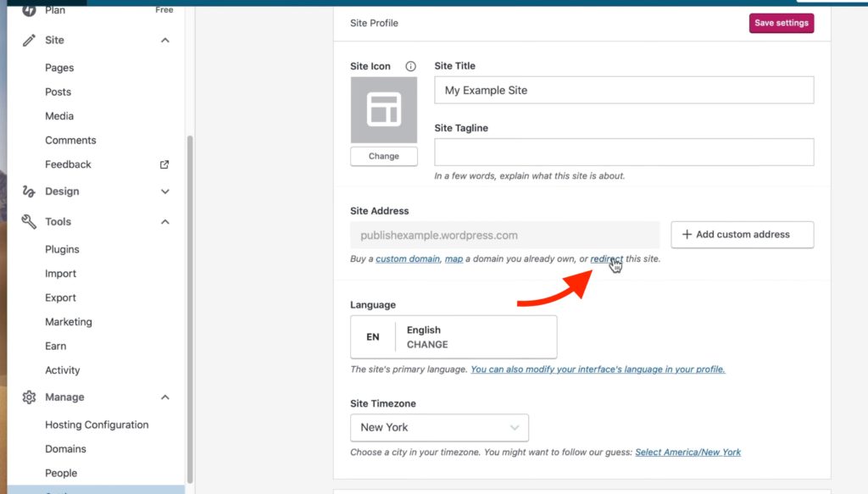868x494 pixels.
Task: Open Comments in the sidebar
Action: coord(70,141)
